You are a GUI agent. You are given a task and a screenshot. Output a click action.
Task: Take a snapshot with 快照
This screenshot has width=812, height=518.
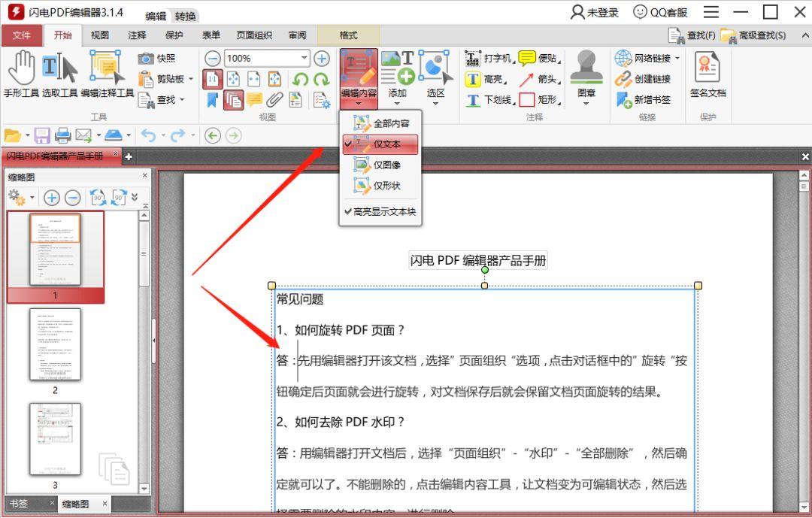[x=157, y=58]
